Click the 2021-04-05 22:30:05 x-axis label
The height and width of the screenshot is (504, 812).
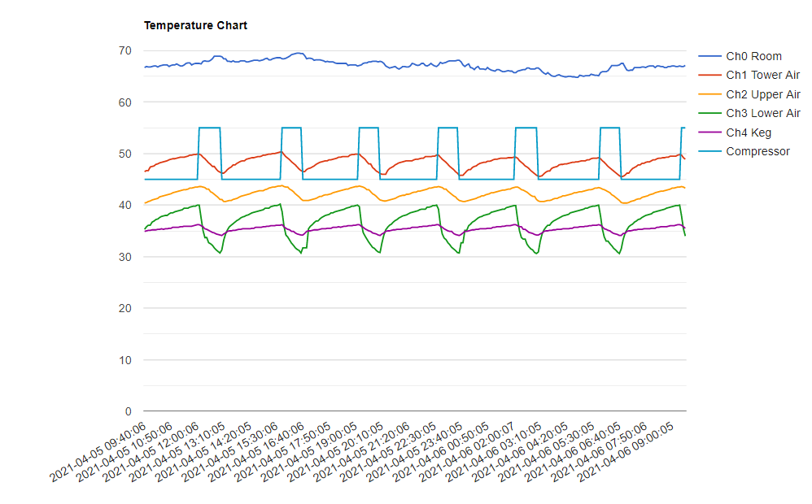click(x=388, y=452)
